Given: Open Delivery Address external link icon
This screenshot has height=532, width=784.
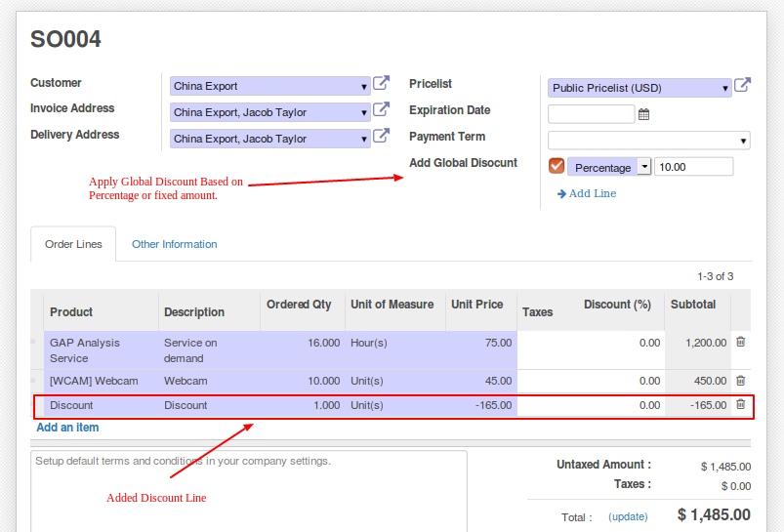Looking at the screenshot, I should [x=382, y=137].
